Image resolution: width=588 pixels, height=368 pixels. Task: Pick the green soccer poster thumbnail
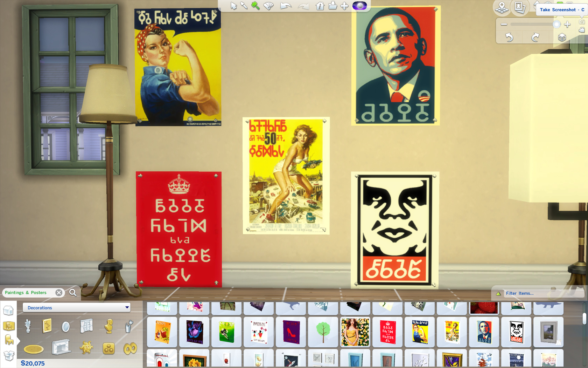(x=226, y=332)
